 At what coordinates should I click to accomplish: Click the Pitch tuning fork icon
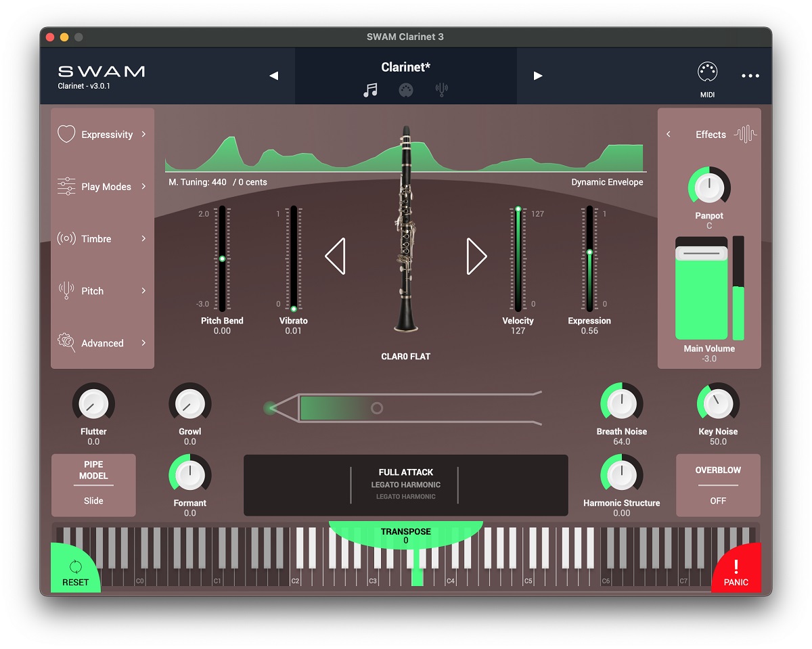[x=66, y=290]
